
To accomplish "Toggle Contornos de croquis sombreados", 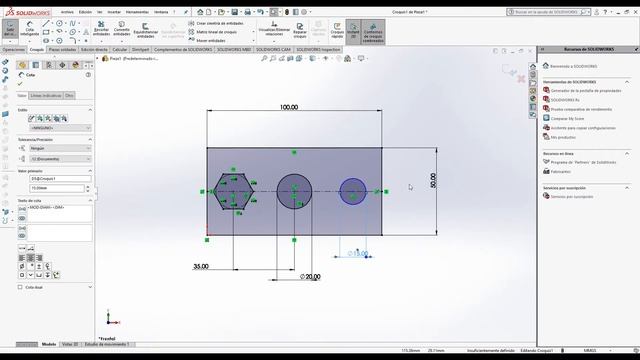I will pos(373,31).
